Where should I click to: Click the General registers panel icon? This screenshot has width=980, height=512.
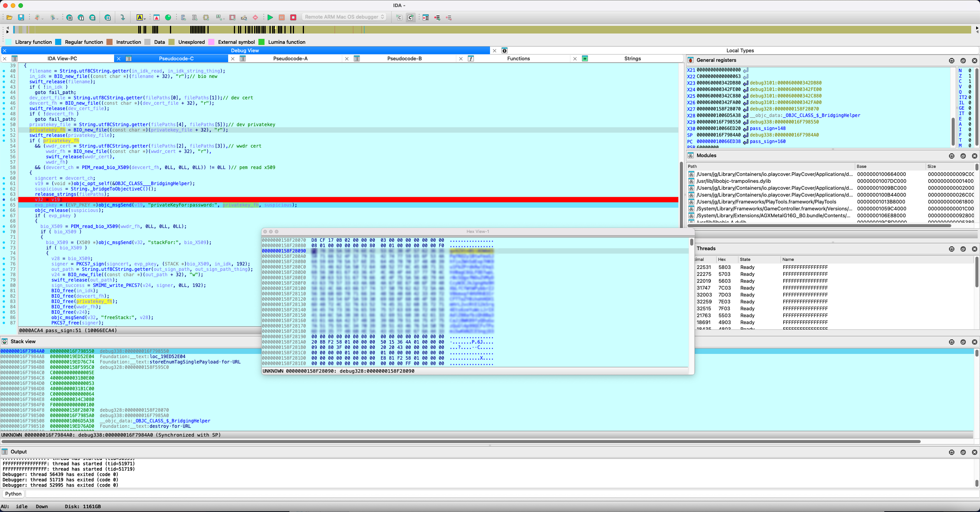pos(690,60)
